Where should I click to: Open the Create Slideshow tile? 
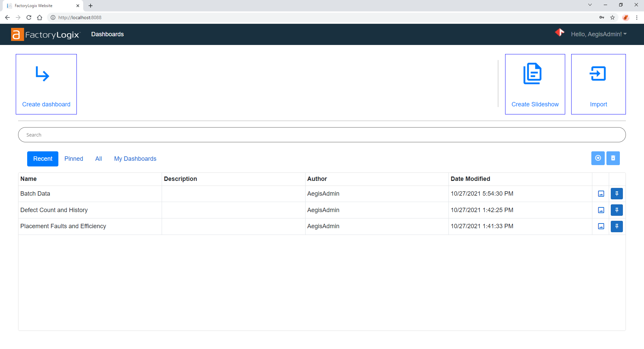(x=535, y=84)
